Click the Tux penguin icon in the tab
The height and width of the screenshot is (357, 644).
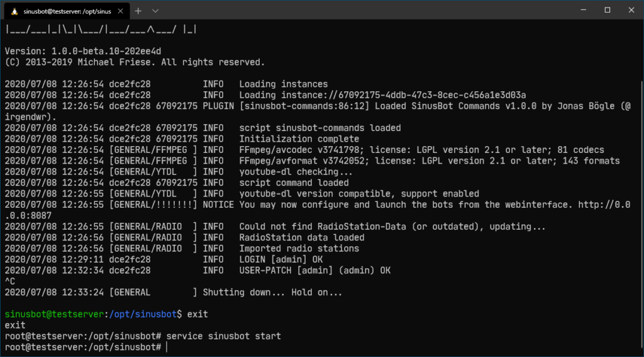[x=15, y=11]
